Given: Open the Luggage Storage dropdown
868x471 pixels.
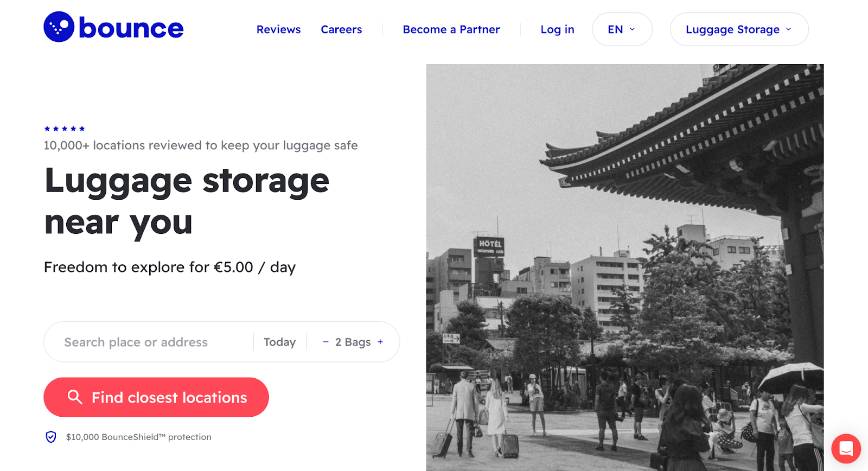Looking at the screenshot, I should [x=739, y=29].
